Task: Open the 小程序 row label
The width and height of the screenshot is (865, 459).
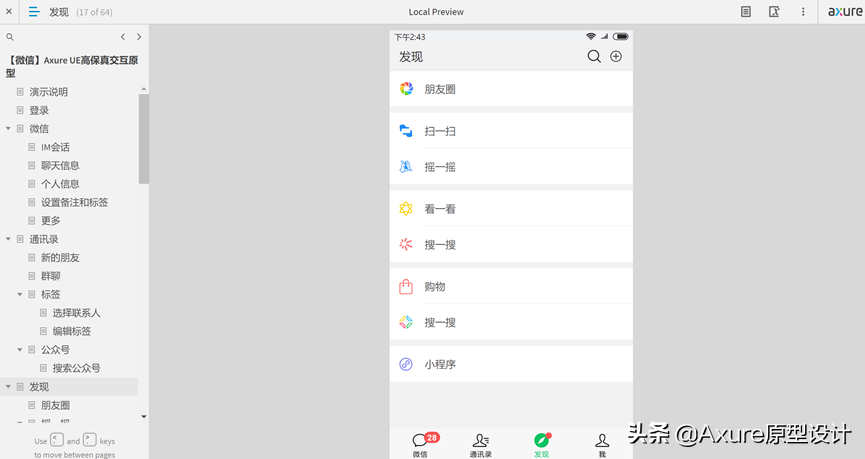Action: point(440,365)
